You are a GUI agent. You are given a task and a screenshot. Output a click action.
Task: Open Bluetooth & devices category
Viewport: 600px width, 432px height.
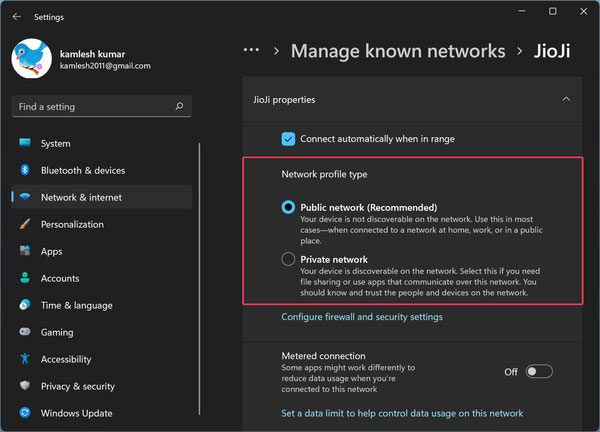point(102,170)
